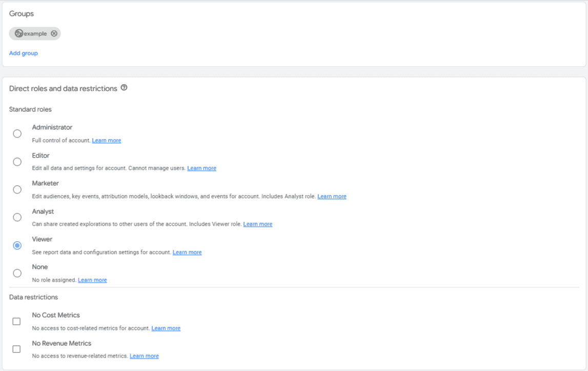Select the Administrator role radio button
This screenshot has width=588, height=371.
click(17, 134)
